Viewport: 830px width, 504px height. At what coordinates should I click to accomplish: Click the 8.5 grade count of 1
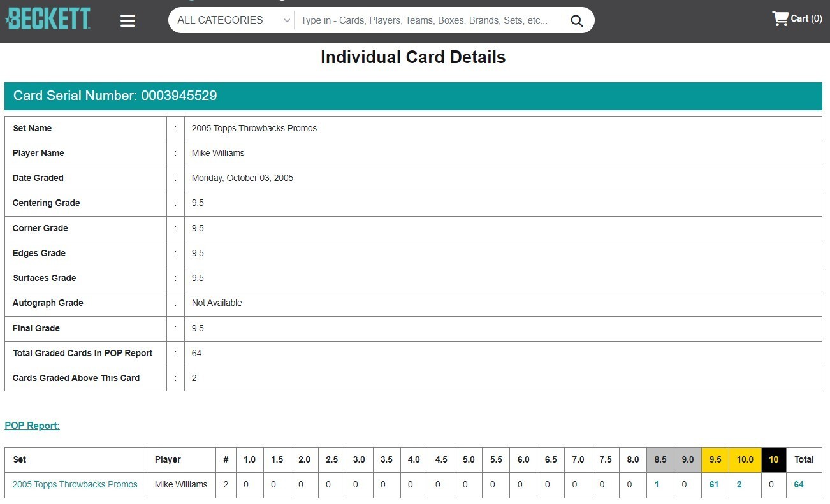657,484
